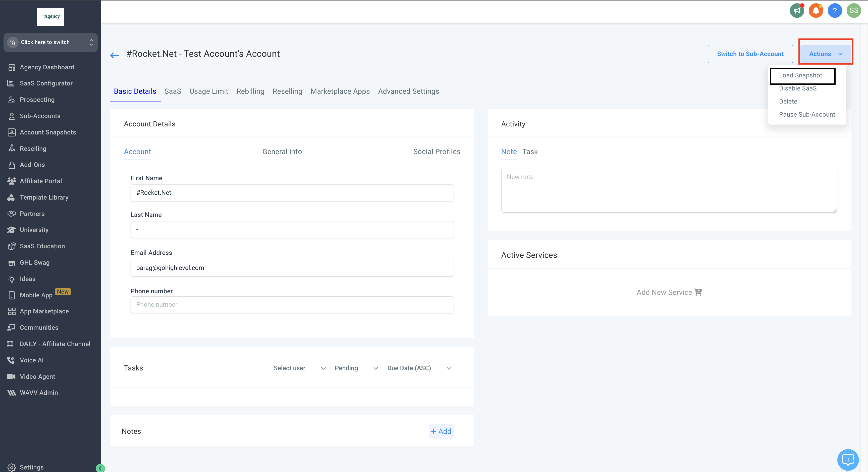Click into the New note text area
Viewport: 868px width, 472px height.
coord(669,191)
